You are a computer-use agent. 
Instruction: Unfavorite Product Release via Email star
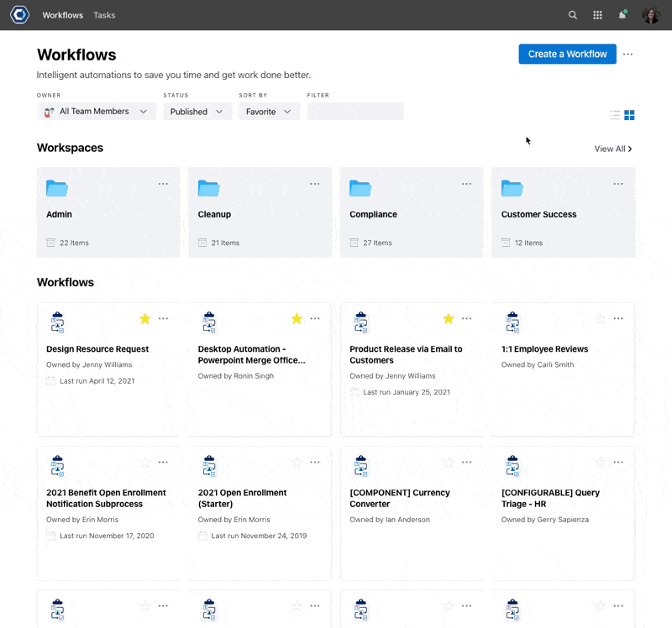tap(449, 318)
